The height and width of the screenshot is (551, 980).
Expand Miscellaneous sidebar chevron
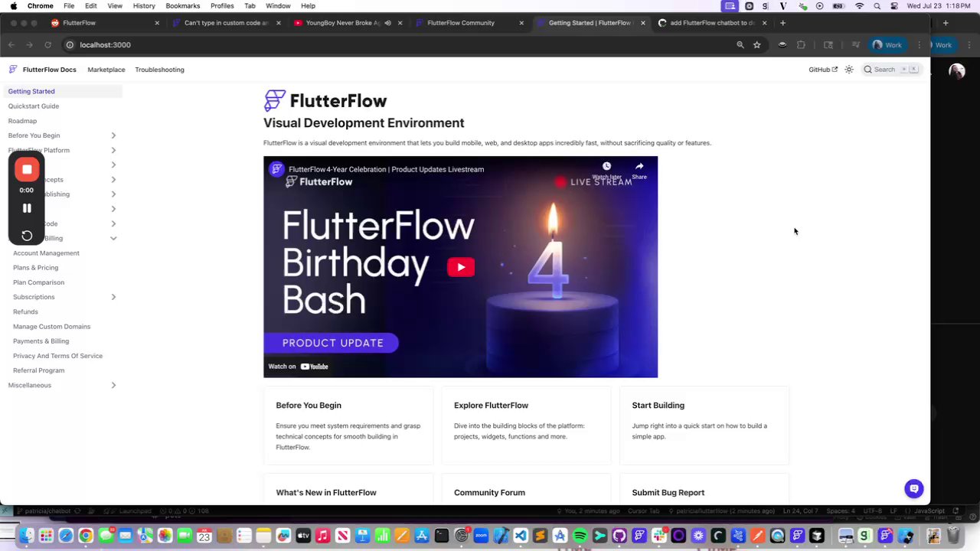[113, 385]
